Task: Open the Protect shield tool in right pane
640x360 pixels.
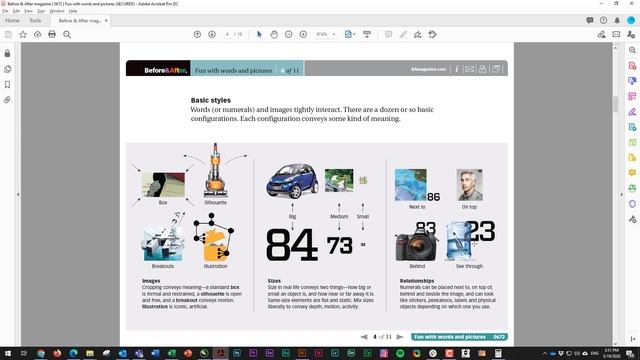Action: point(632,204)
